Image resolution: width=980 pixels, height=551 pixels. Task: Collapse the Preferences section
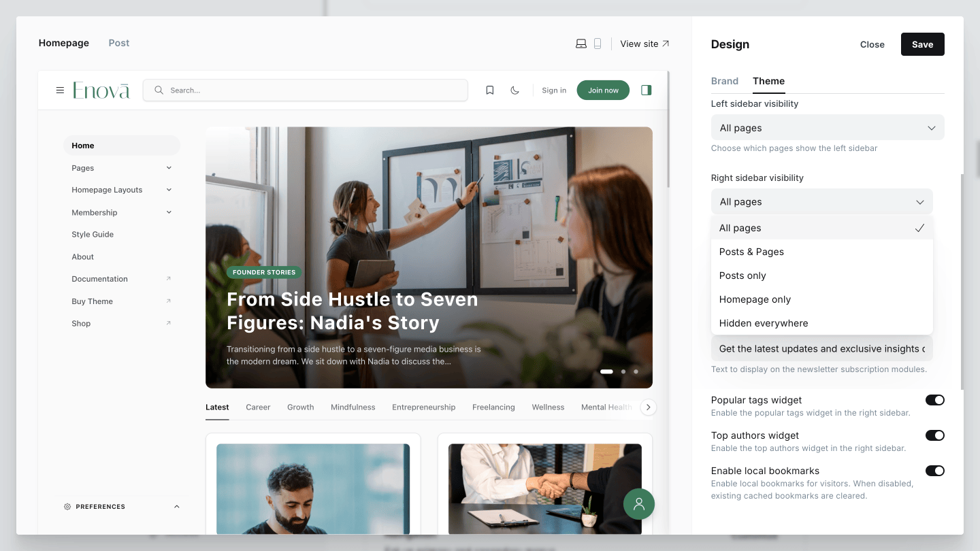pyautogui.click(x=177, y=507)
